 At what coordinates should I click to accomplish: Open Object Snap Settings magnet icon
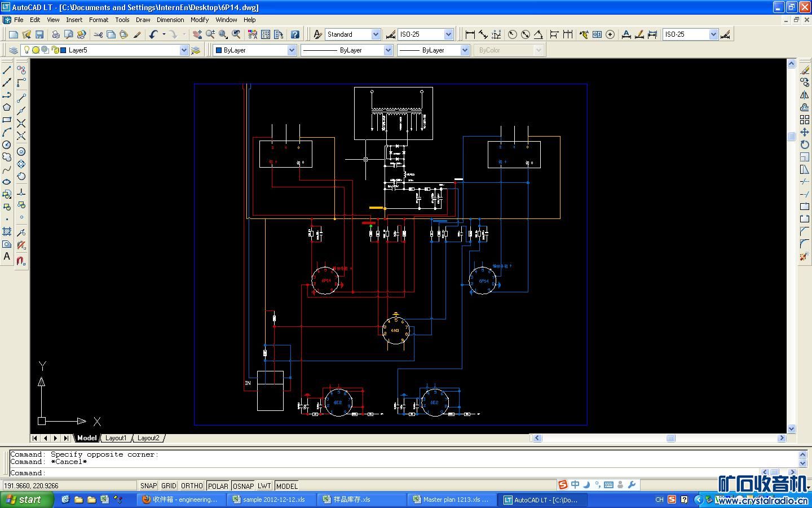coord(21,261)
